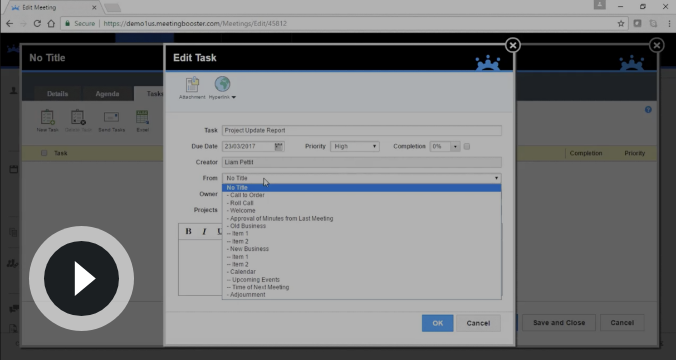Click Save and Close in meeting window
Screen dimensions: 676x360
point(559,322)
